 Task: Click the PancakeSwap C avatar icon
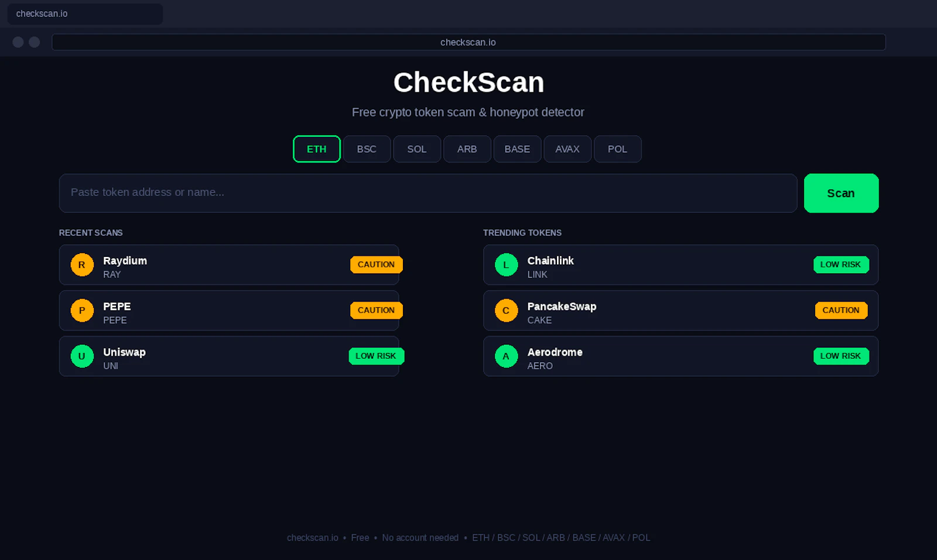[506, 310]
